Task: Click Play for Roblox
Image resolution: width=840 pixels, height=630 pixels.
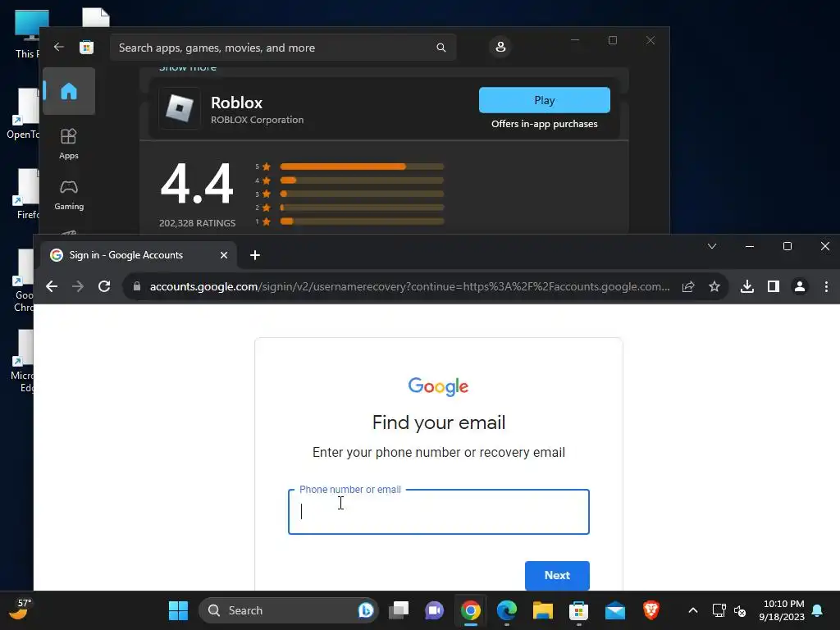Action: pos(545,100)
